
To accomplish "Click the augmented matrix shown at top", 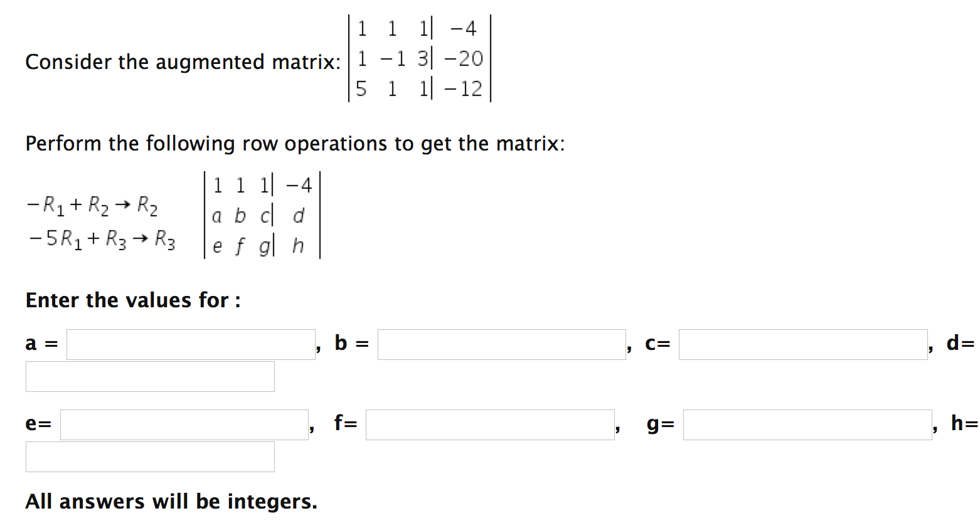I will [x=419, y=60].
